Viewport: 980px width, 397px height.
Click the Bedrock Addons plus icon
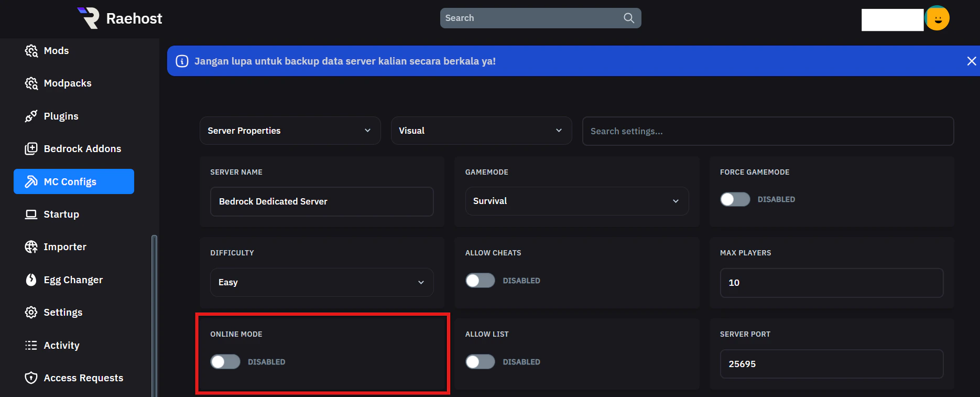(x=31, y=149)
